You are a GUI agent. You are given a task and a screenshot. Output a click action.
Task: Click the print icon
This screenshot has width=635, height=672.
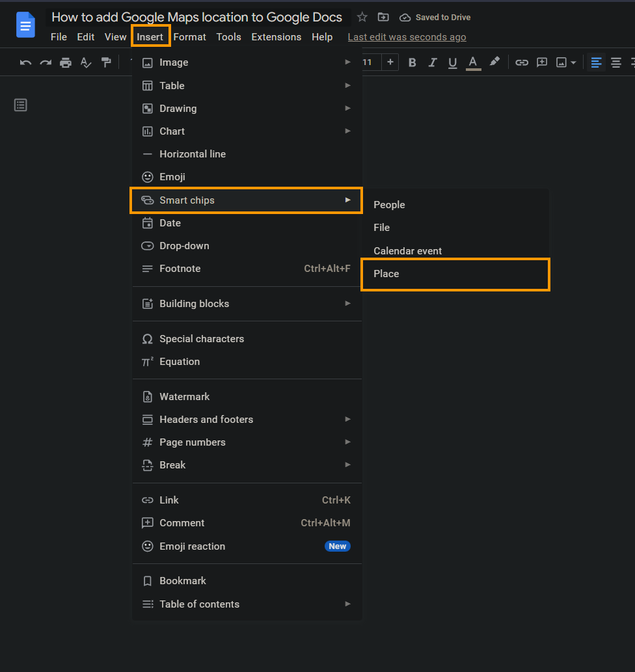(66, 62)
